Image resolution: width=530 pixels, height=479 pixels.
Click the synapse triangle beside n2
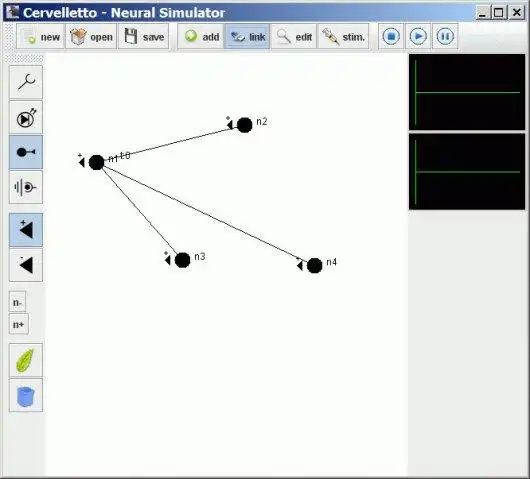coord(230,125)
